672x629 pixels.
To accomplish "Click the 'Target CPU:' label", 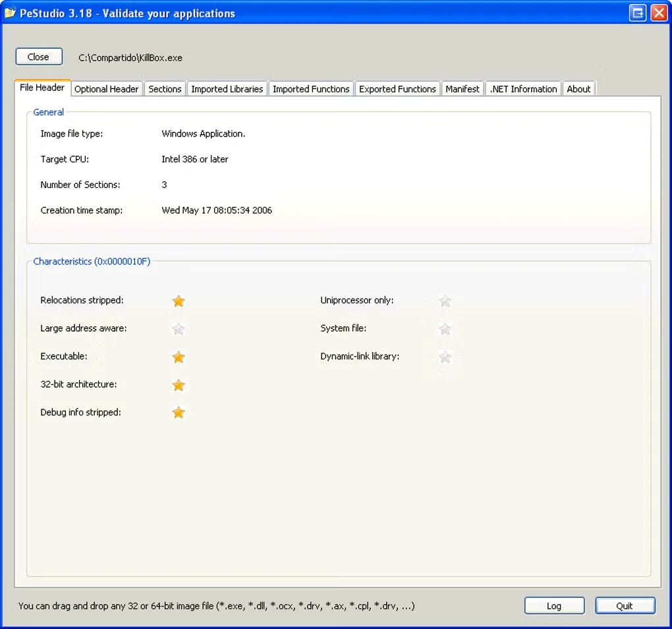I will 65,159.
